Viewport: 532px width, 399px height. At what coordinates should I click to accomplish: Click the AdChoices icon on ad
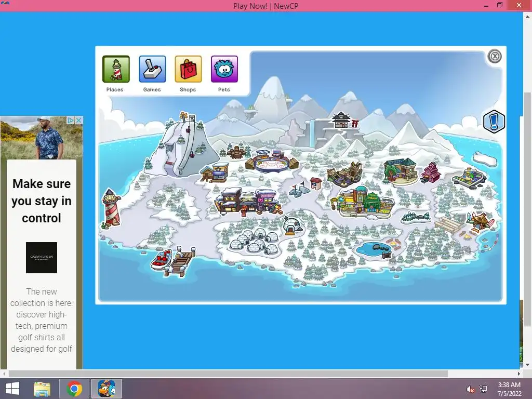tap(71, 120)
